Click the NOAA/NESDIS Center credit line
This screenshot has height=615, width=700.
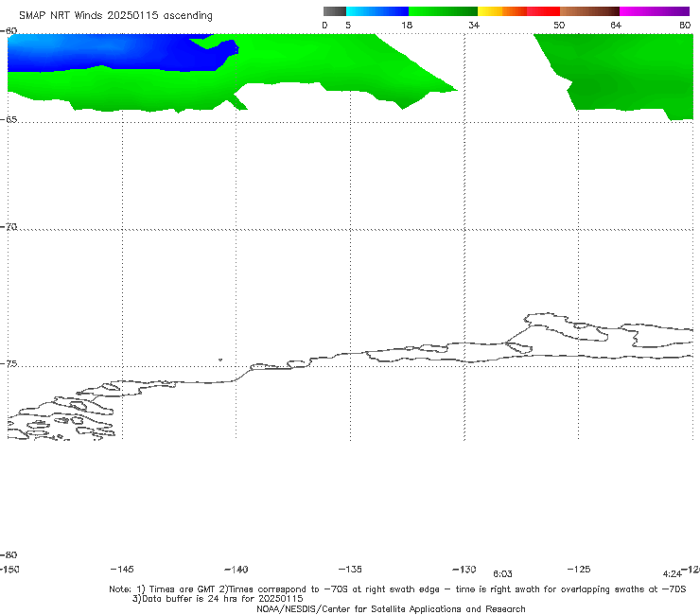[391, 608]
